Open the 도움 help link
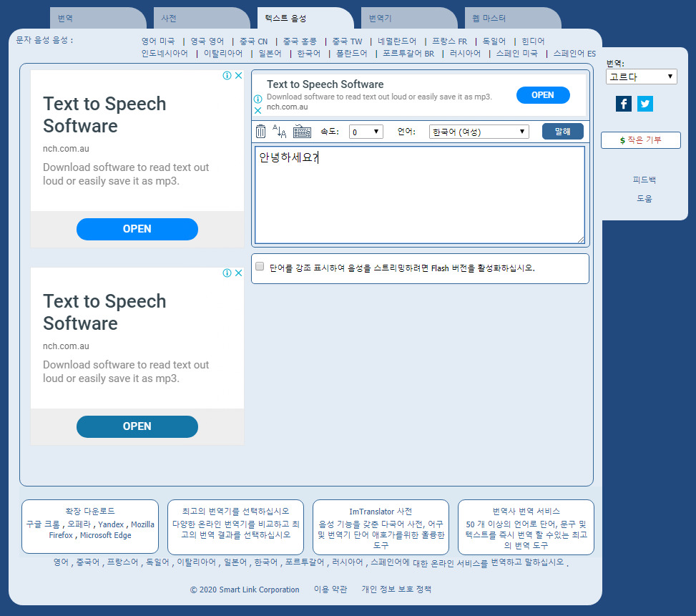The height and width of the screenshot is (616, 696). 644,198
